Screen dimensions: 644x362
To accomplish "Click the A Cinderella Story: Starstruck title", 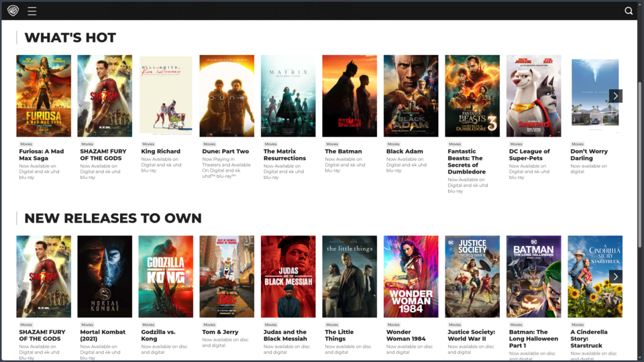I will point(589,339).
